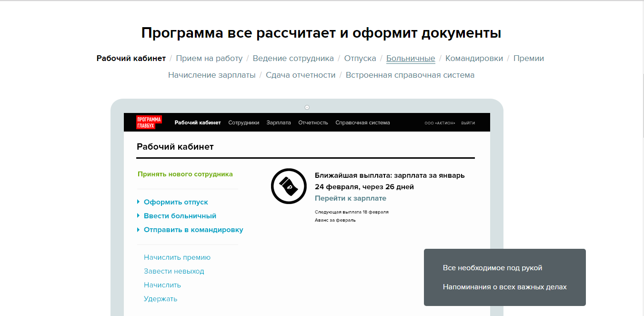
Task: Click Выйти to log out
Action: click(468, 122)
